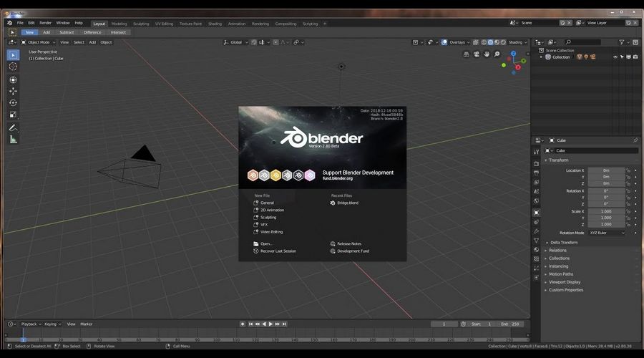The height and width of the screenshot is (358, 644).
Task: Open the Output properties tab icon
Action: click(x=536, y=173)
